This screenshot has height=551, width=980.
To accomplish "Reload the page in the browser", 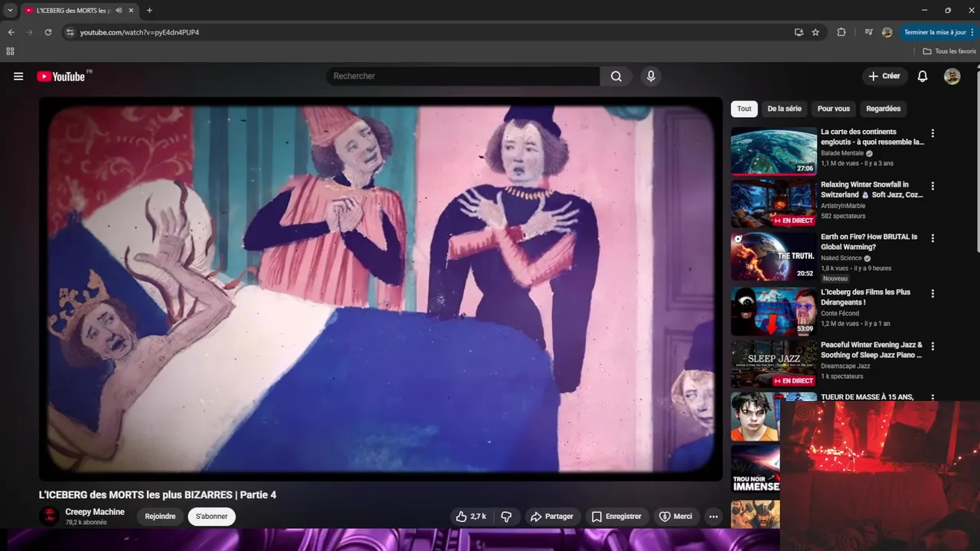I will (48, 32).
